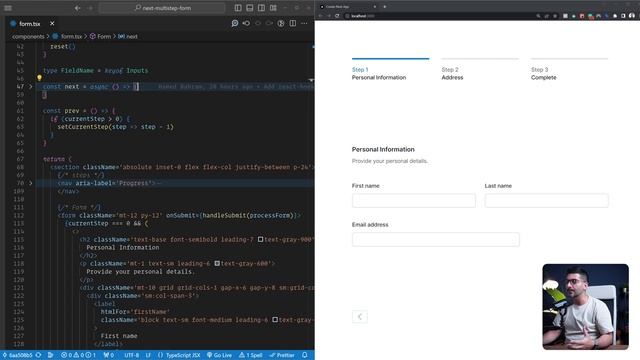Select the components breadcrumb
Viewport: 640px width, 360px height.
pos(28,36)
